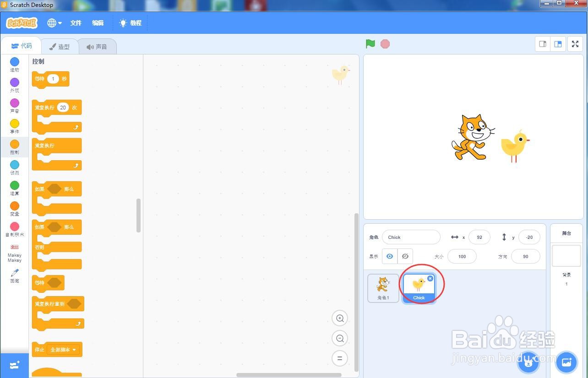Select the 外观 block category
Viewport: 588px width, 378px height.
tap(15, 85)
